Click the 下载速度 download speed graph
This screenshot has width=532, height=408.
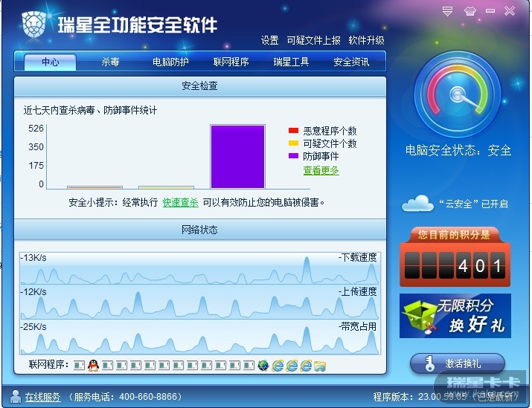pyautogui.click(x=200, y=268)
